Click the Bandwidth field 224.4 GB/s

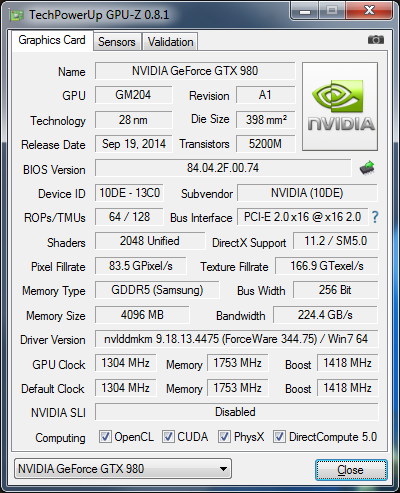coord(325,315)
